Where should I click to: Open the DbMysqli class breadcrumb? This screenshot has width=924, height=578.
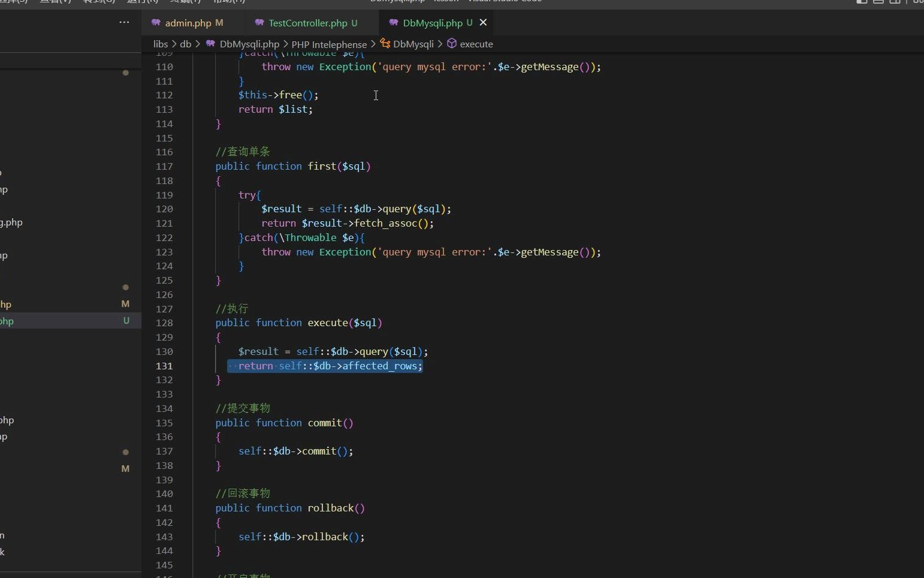tap(407, 44)
